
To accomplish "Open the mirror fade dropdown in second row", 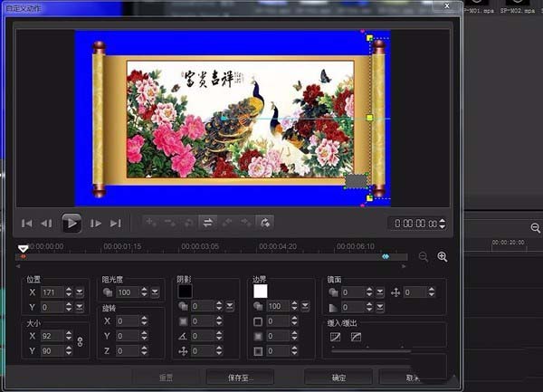I will 380,307.
